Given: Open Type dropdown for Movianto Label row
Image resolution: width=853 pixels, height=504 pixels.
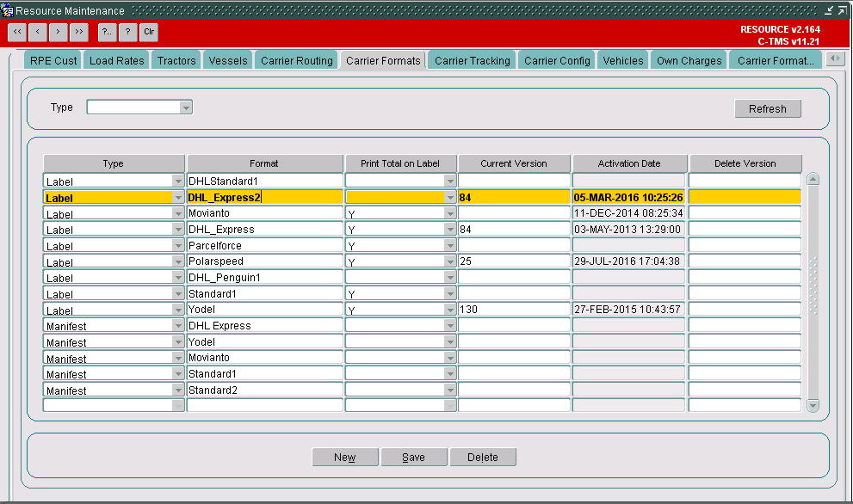Looking at the screenshot, I should pyautogui.click(x=178, y=213).
